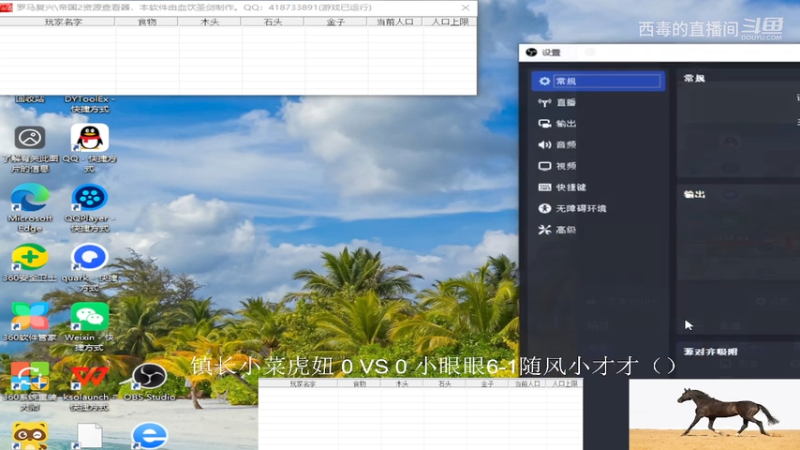The height and width of the screenshot is (450, 800).
Task: Open the picture info icon 了解有关此图片的信息
Action: [x=30, y=148]
